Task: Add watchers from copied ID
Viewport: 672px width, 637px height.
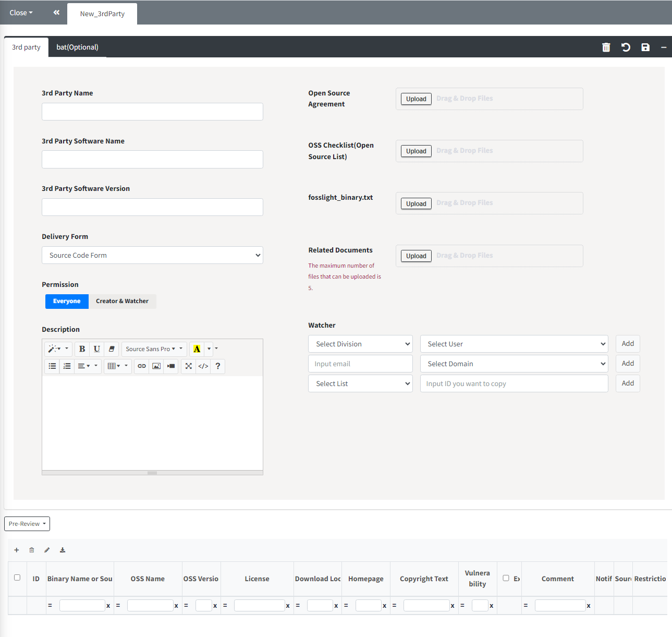Action: [x=628, y=383]
